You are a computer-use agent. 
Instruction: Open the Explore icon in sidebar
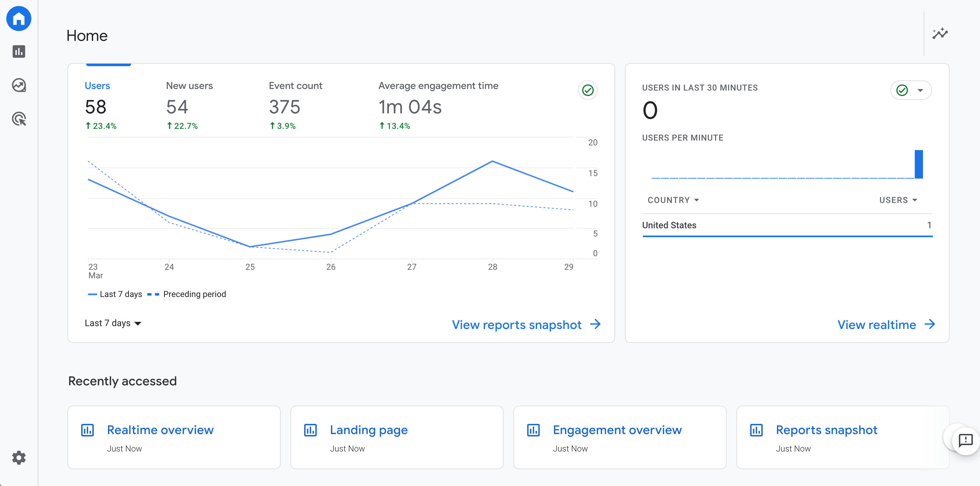(19, 85)
